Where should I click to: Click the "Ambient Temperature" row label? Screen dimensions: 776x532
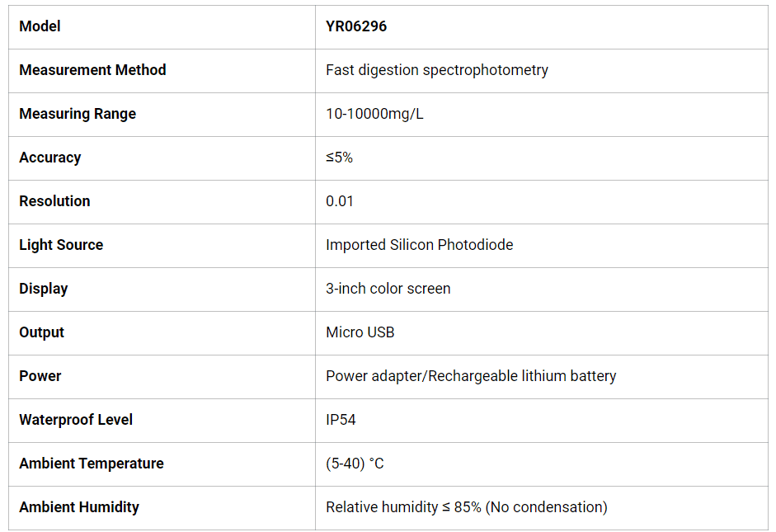click(92, 464)
